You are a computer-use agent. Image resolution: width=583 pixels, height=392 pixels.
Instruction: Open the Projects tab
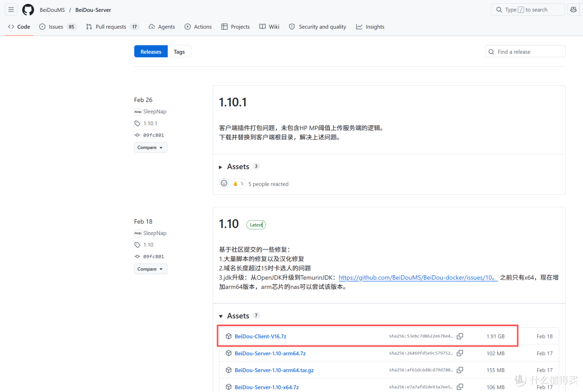[x=236, y=27]
